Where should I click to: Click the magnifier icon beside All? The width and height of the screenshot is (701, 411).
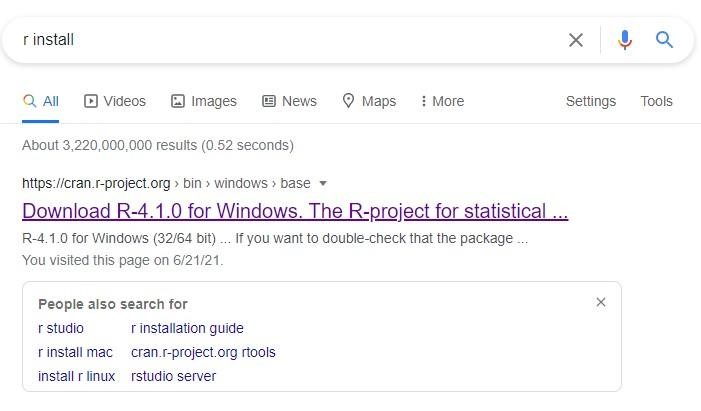(x=30, y=101)
